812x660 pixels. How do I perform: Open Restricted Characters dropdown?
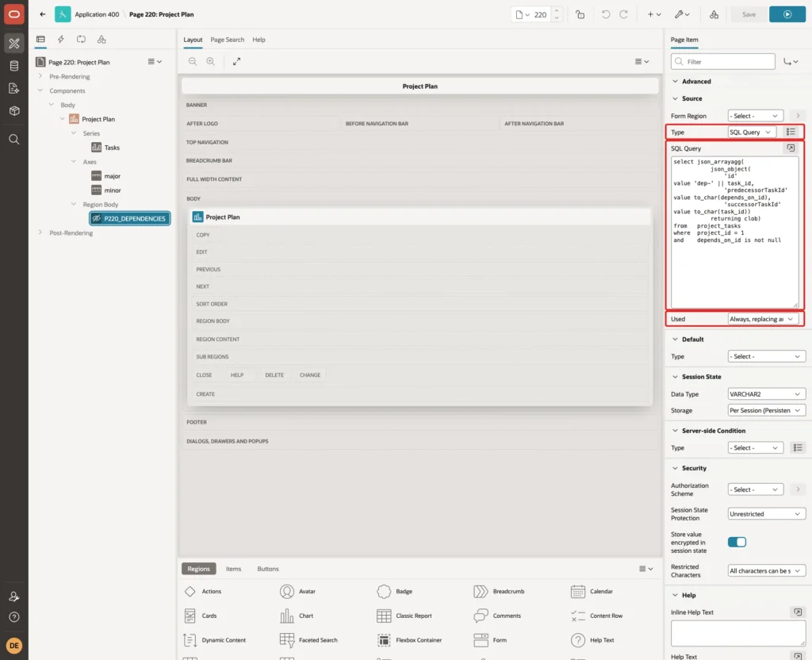pyautogui.click(x=767, y=571)
